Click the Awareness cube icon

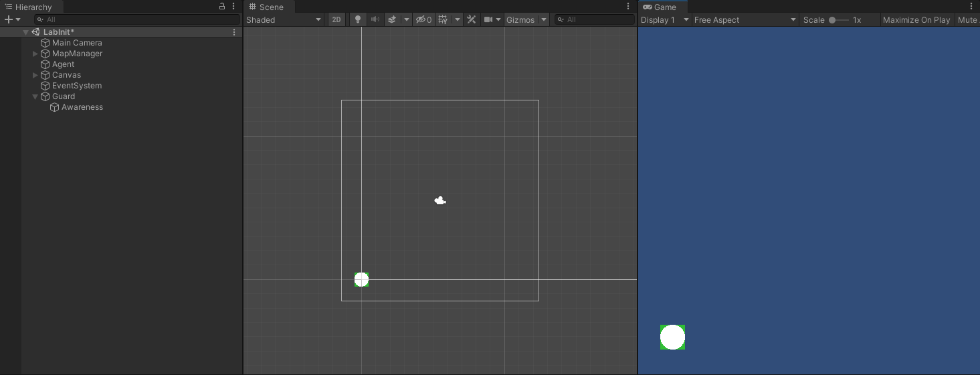click(55, 107)
